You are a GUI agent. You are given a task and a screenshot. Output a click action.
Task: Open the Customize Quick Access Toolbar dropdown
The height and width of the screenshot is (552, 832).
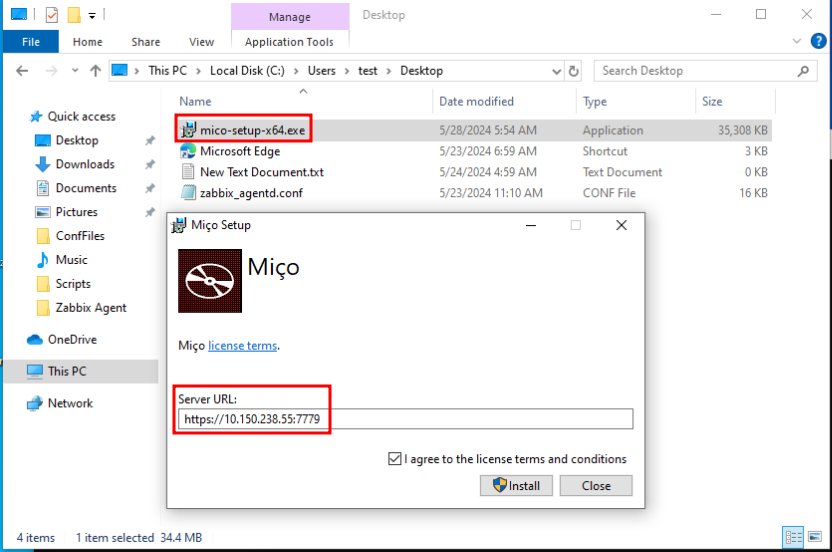point(92,15)
